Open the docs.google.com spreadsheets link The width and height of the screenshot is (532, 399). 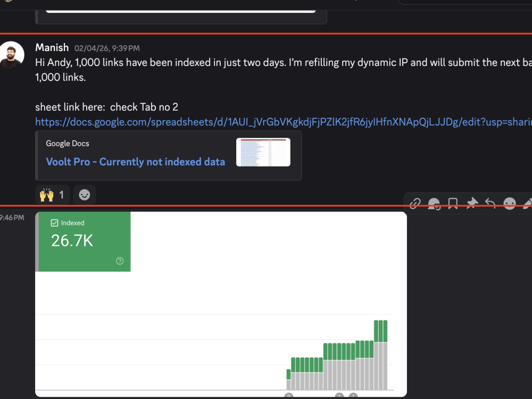tap(284, 122)
